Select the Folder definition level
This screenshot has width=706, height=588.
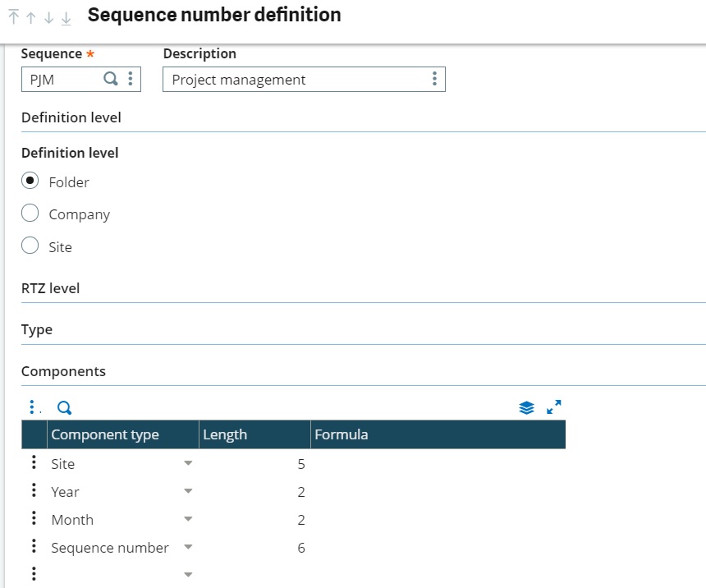coord(30,181)
